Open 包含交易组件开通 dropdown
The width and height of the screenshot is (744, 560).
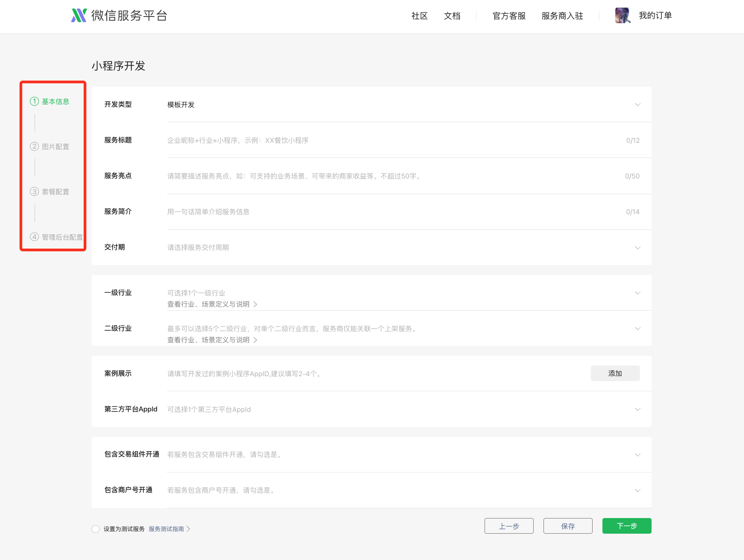(x=637, y=455)
